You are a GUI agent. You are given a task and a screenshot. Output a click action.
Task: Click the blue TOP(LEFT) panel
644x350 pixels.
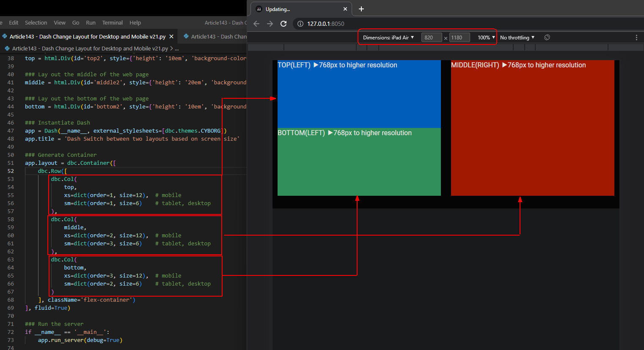click(359, 94)
